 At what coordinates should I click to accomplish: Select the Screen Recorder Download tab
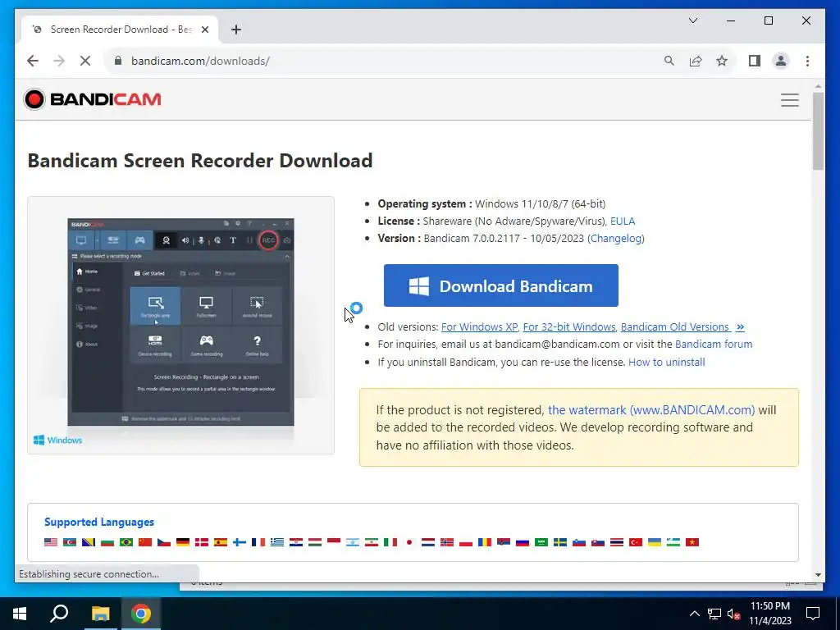coord(120,30)
